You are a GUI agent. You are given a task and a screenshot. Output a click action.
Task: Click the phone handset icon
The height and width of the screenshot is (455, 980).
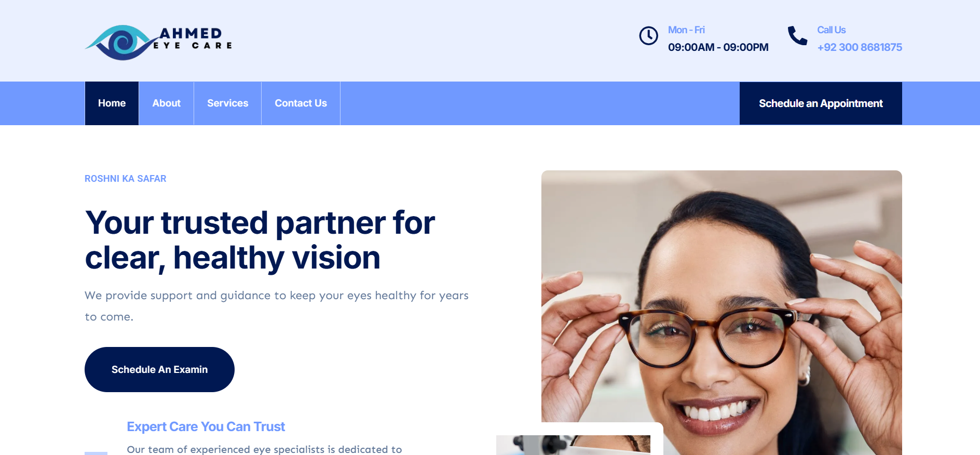coord(797,36)
